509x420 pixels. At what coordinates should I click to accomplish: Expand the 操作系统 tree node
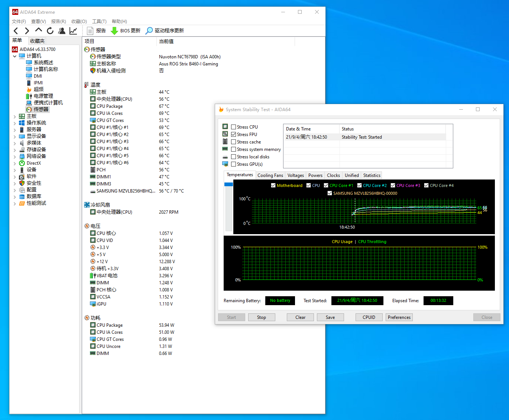(x=15, y=123)
